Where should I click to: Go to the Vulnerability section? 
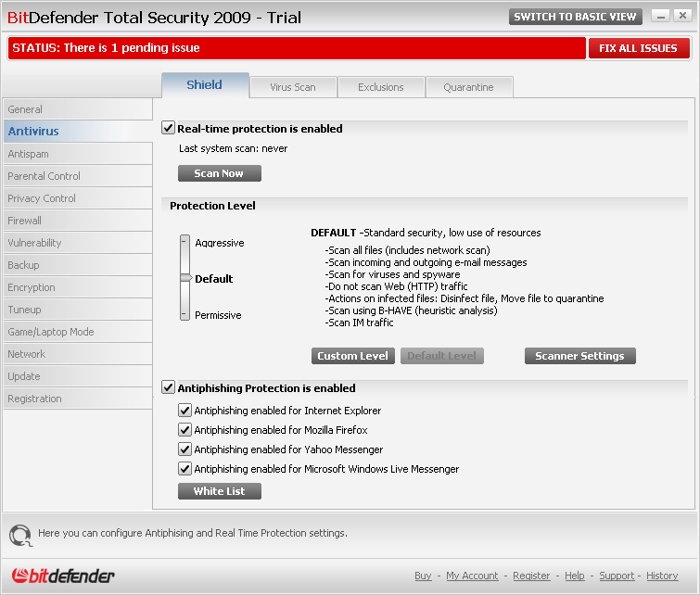click(x=78, y=243)
